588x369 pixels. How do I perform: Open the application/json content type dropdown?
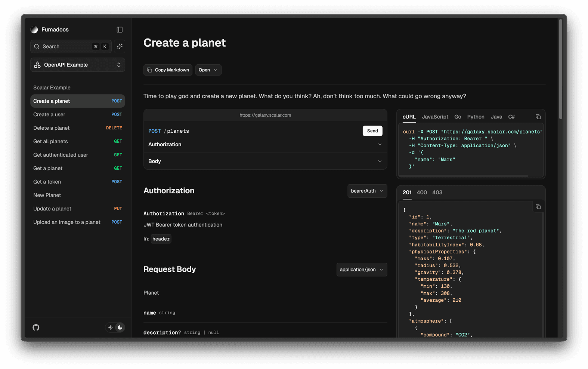pos(361,270)
